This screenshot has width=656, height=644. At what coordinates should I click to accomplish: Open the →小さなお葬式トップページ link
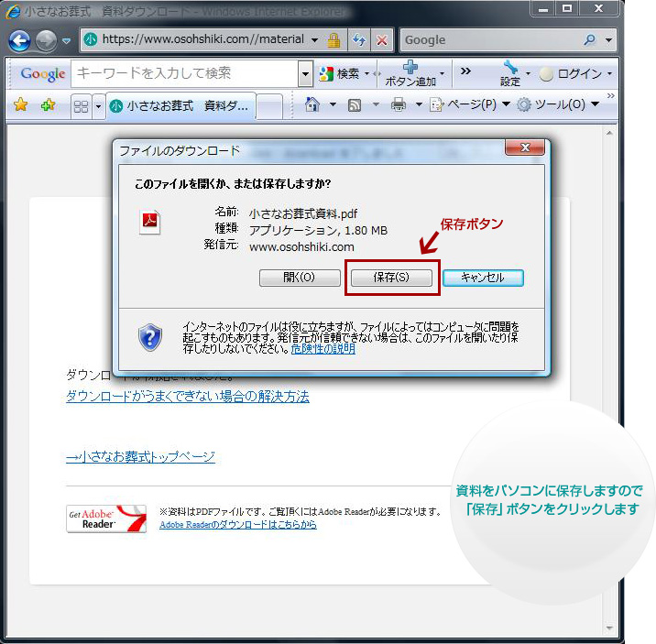(x=140, y=456)
